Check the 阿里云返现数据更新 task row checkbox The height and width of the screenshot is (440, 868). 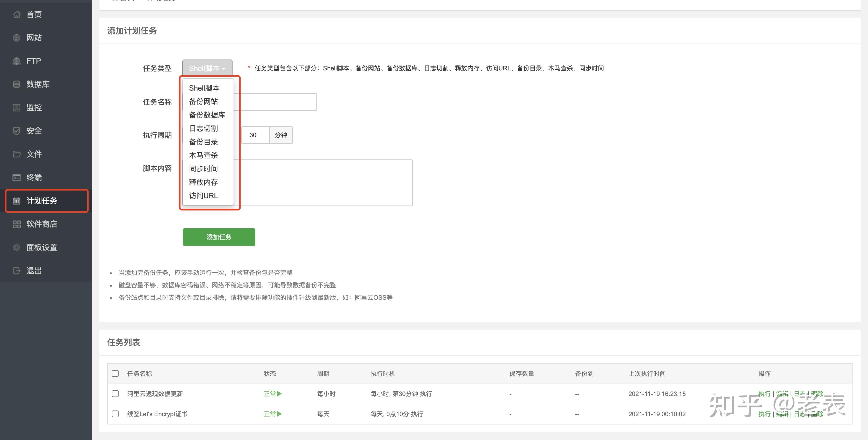point(115,393)
